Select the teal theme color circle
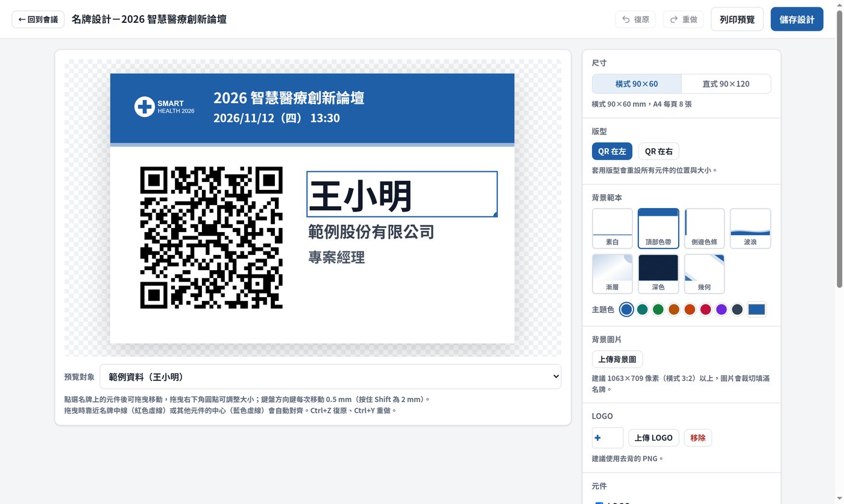Viewport: 844px width, 504px height. [643, 310]
